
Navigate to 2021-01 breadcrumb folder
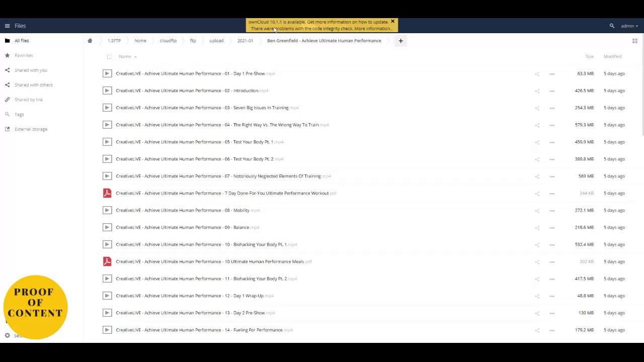(245, 41)
